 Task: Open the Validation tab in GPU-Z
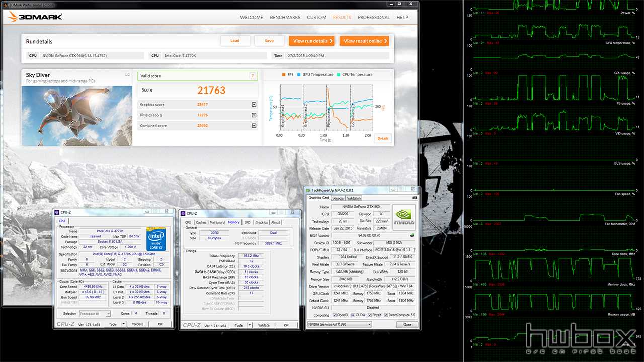354,198
